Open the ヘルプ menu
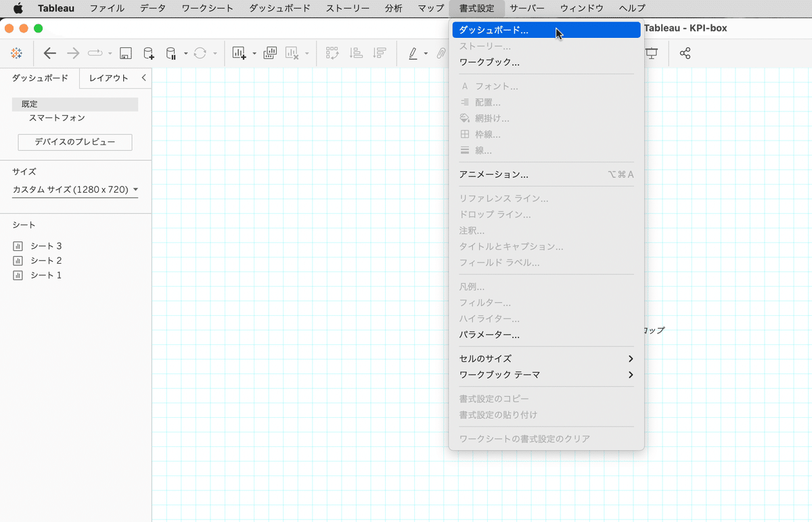The width and height of the screenshot is (812, 522). (632, 8)
